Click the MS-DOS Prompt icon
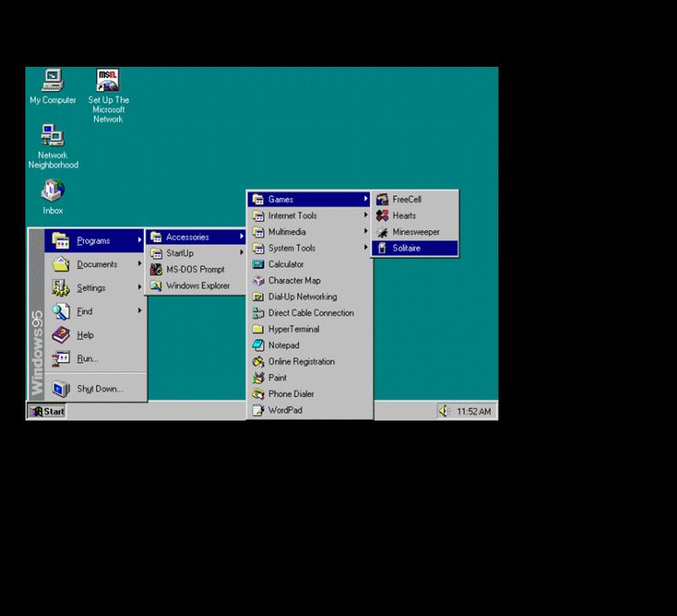 156,269
